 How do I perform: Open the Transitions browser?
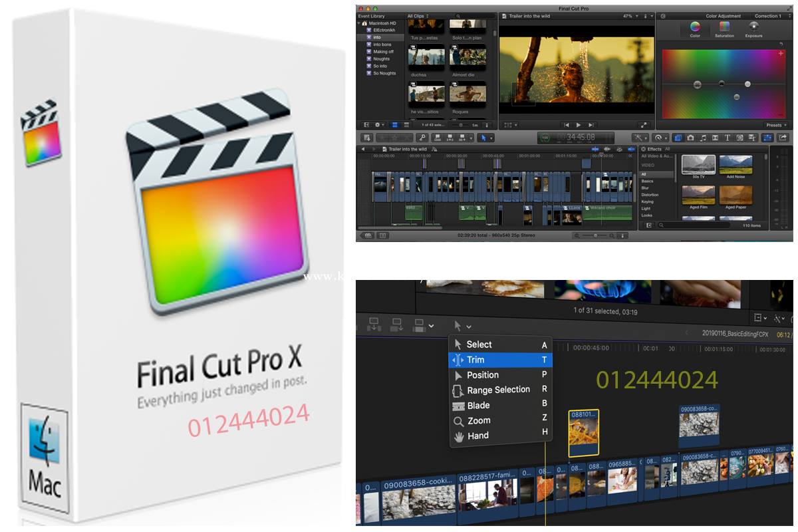click(x=715, y=138)
